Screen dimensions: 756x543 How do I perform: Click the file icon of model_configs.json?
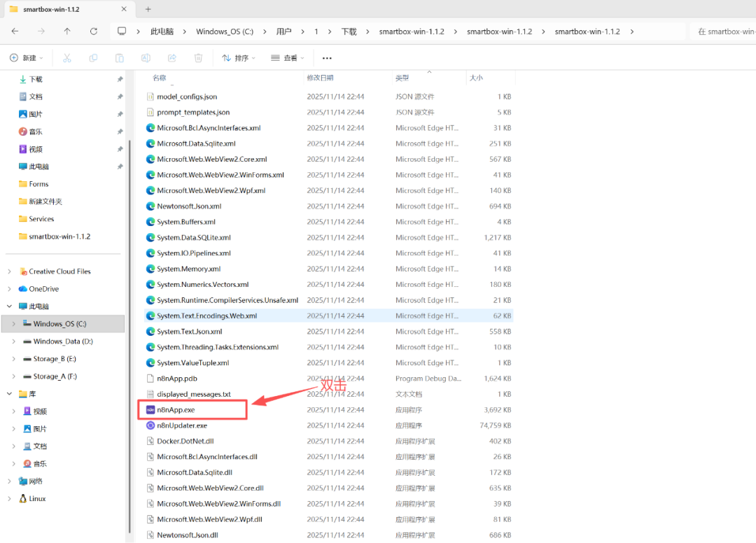pos(150,97)
